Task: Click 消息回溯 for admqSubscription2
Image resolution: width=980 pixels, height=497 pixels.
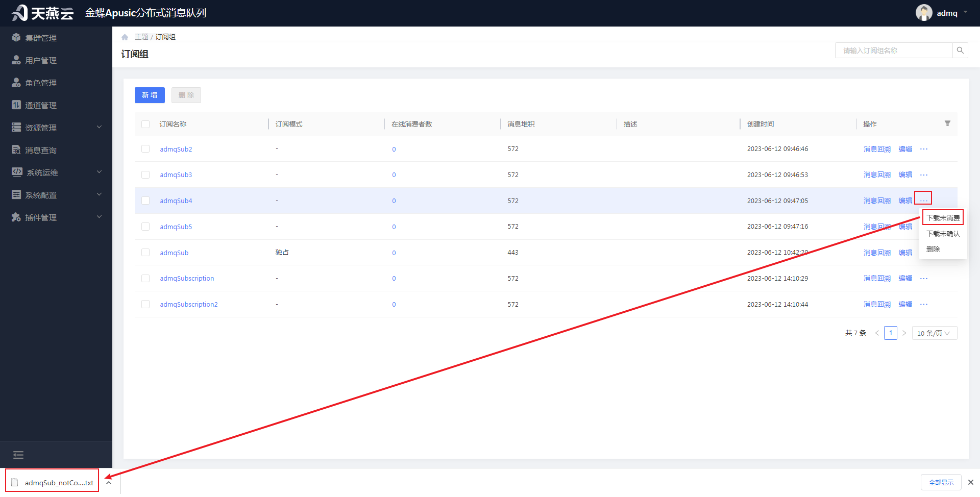Action: pos(877,305)
